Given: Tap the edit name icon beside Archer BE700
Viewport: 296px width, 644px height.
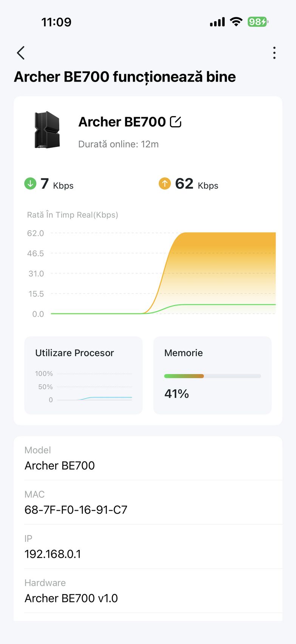Looking at the screenshot, I should 176,122.
